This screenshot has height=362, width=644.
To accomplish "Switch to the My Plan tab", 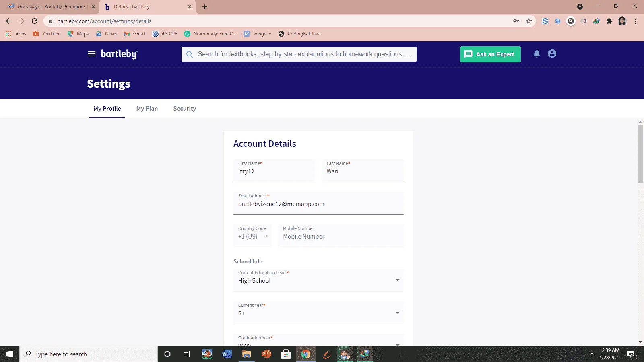I will point(147,109).
